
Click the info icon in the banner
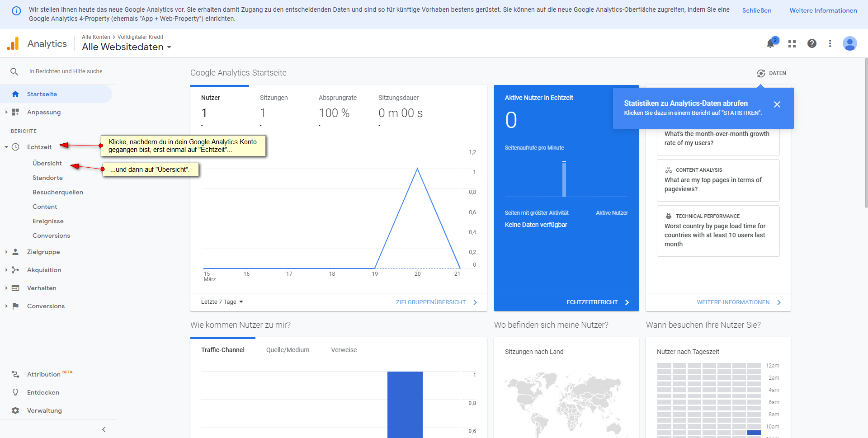(16, 11)
